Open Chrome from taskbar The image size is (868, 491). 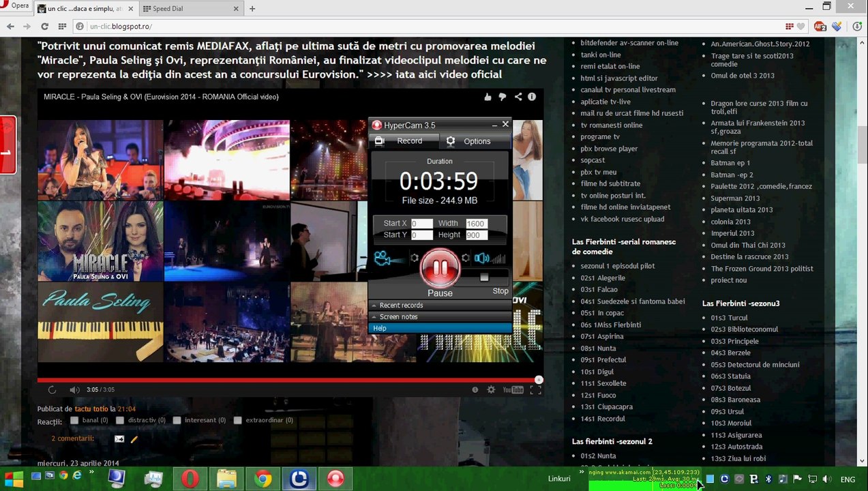[263, 479]
